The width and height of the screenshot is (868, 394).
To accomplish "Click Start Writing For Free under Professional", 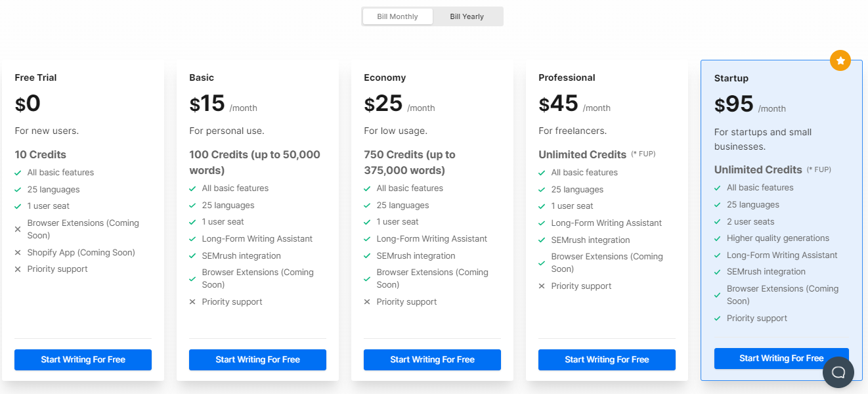I will (607, 360).
